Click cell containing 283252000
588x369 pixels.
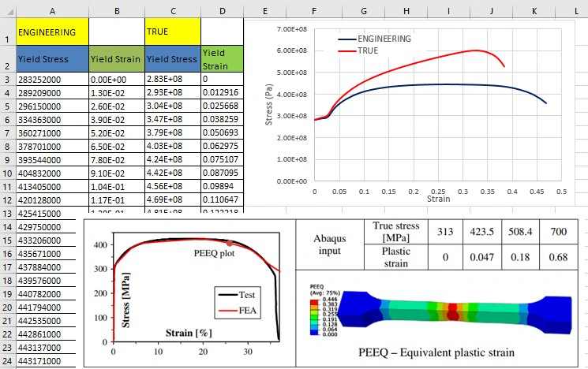coord(52,80)
